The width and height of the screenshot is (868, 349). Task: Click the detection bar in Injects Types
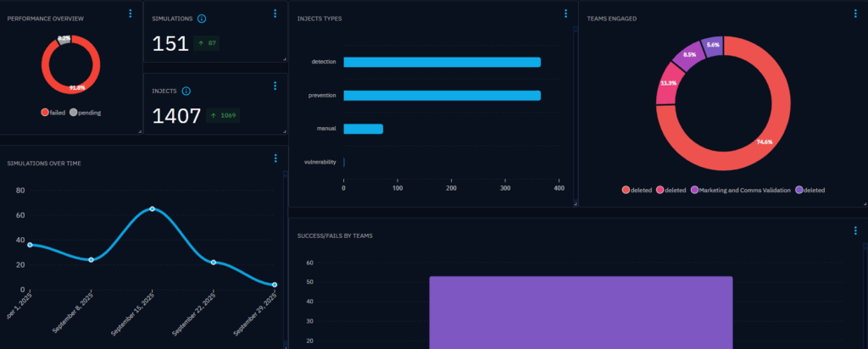(x=441, y=62)
